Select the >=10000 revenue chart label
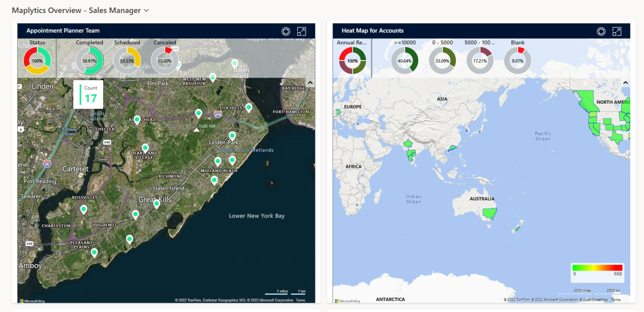 click(404, 42)
